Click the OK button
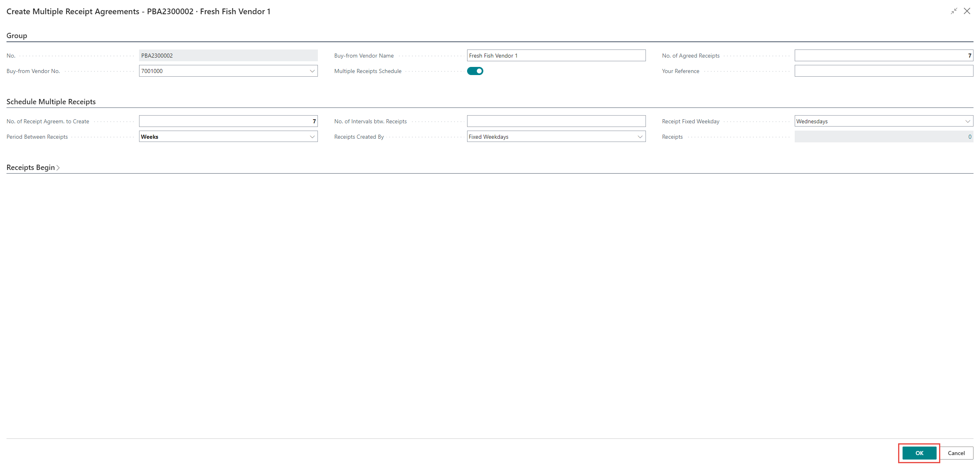Viewport: 980px width, 464px height. point(919,453)
